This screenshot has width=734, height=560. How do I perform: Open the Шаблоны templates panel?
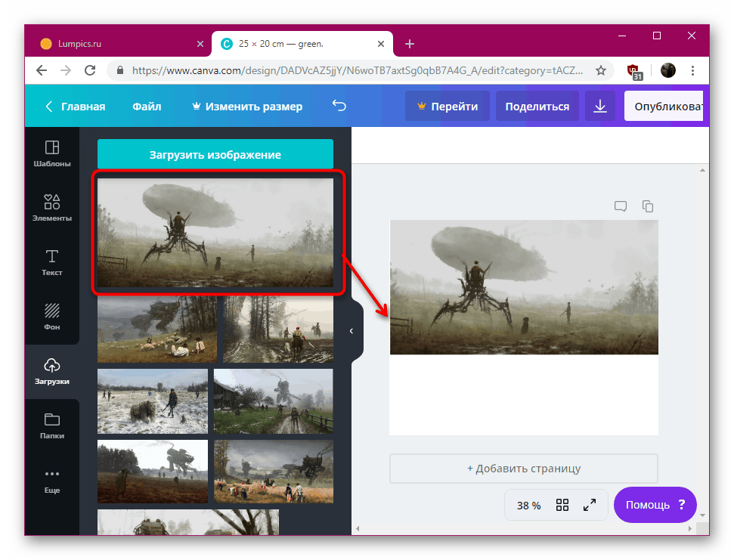point(52,153)
